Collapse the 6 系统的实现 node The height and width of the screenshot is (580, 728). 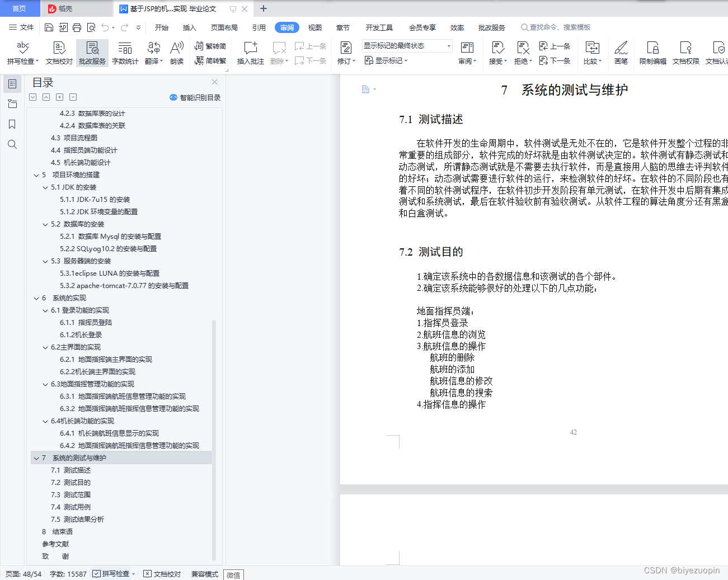click(36, 298)
